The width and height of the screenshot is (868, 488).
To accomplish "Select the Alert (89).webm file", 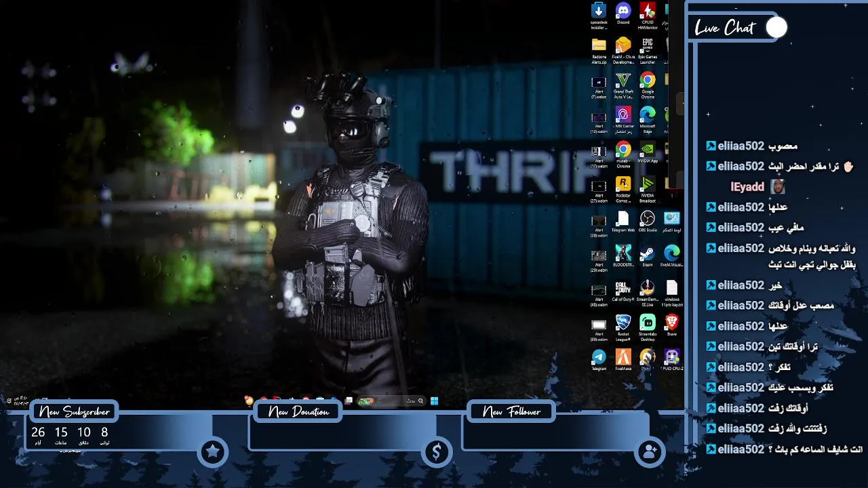I will tap(599, 331).
